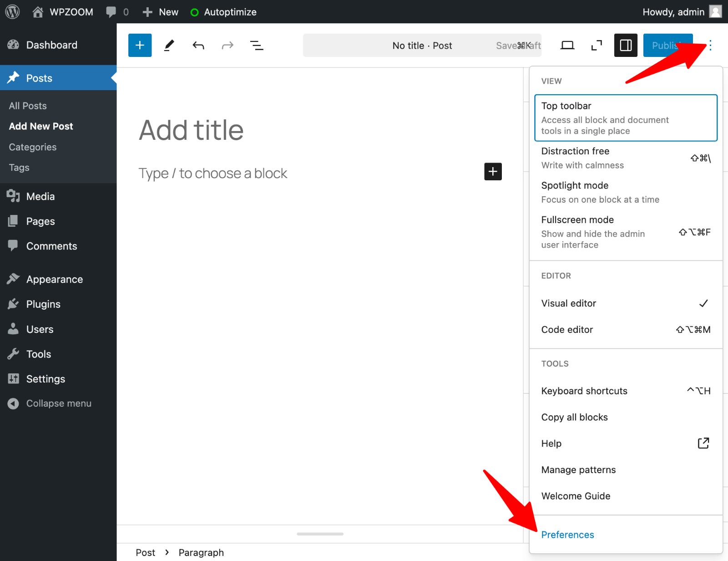
Task: Open Tools in sidebar menu
Action: point(58,354)
